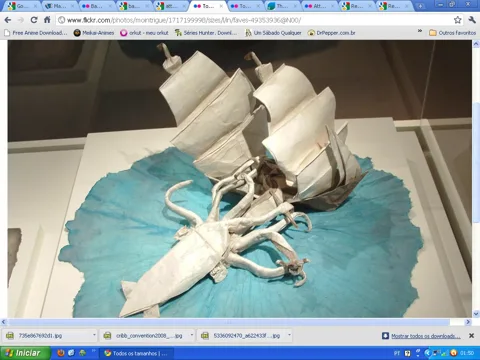This screenshot has width=480, height=360.
Task: Click the Forward navigation arrow
Action: 21,20
